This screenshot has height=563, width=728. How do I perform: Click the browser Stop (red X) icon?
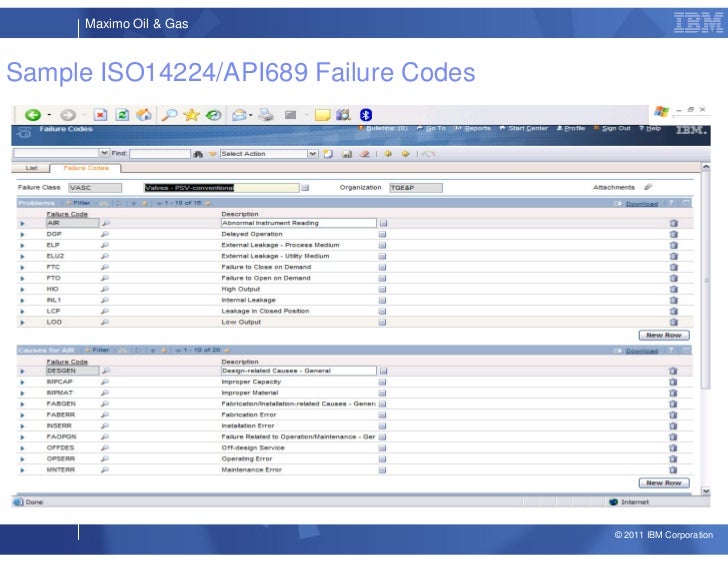100,115
